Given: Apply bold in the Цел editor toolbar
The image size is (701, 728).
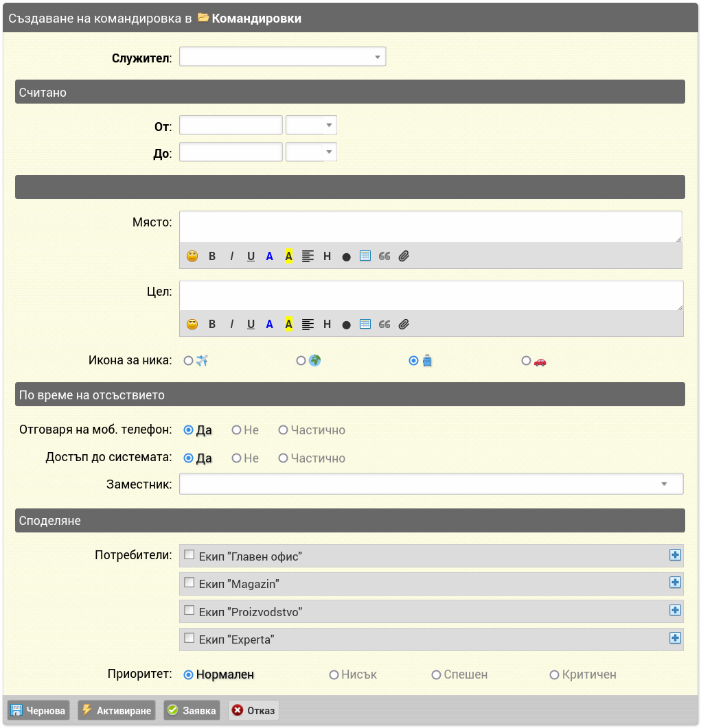Looking at the screenshot, I should (x=212, y=324).
